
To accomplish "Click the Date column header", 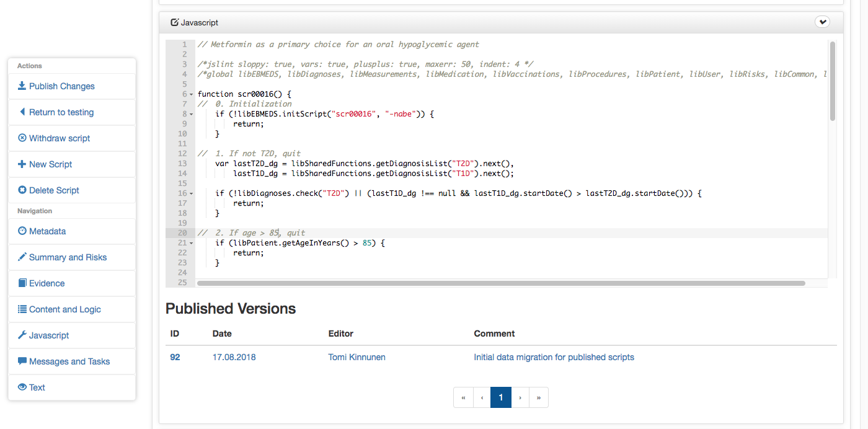I will pyautogui.click(x=222, y=334).
